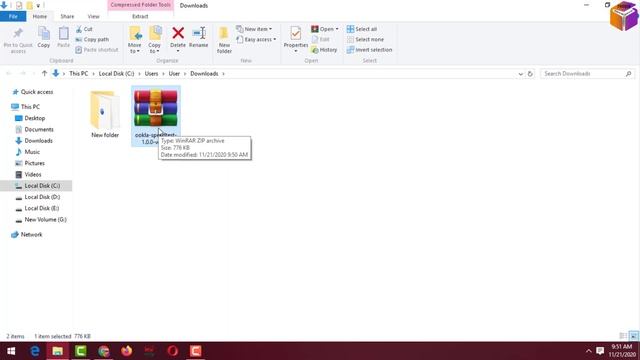Open the File menu tab
The height and width of the screenshot is (360, 640).
pos(13,16)
